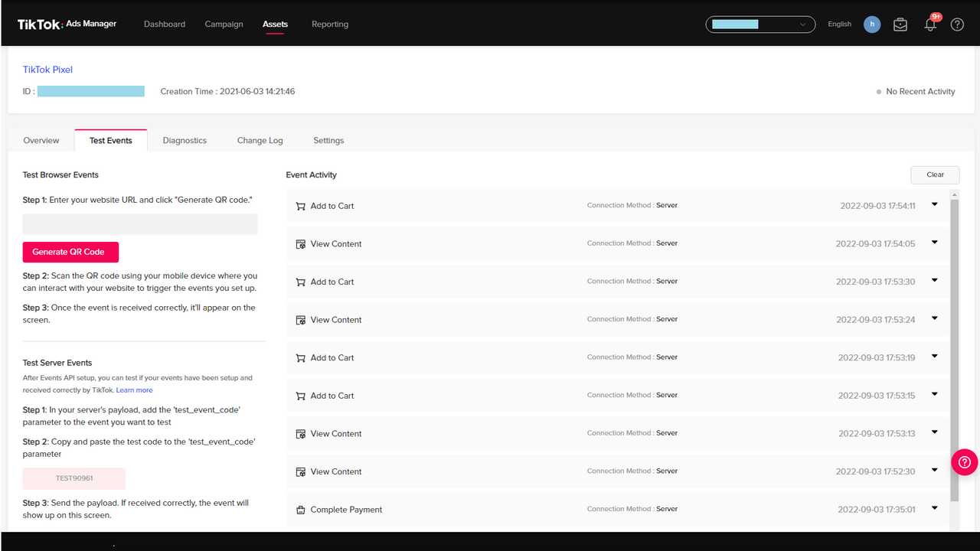Click inside the website URL input field
The image size is (980, 551).
tap(140, 223)
